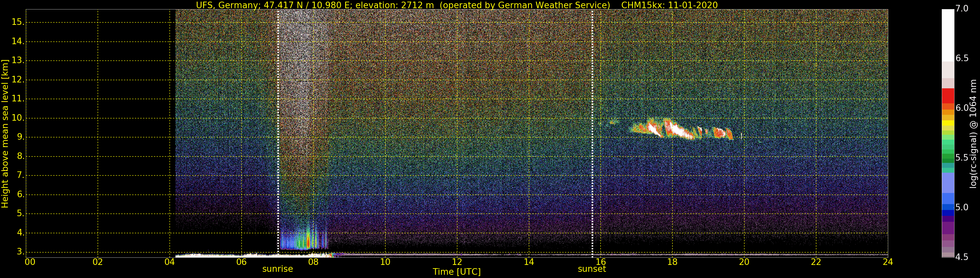
Task: Click the '06' time axis tick label
Action: [242, 262]
